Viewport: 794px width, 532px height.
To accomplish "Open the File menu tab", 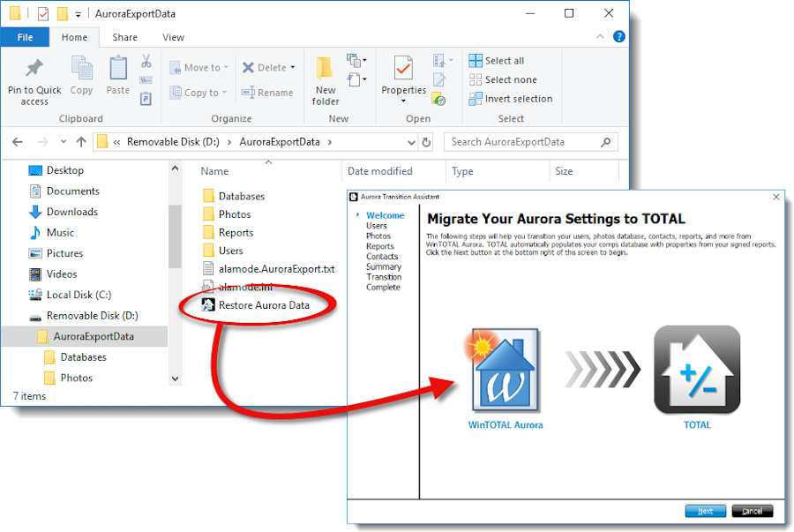I will tap(25, 37).
